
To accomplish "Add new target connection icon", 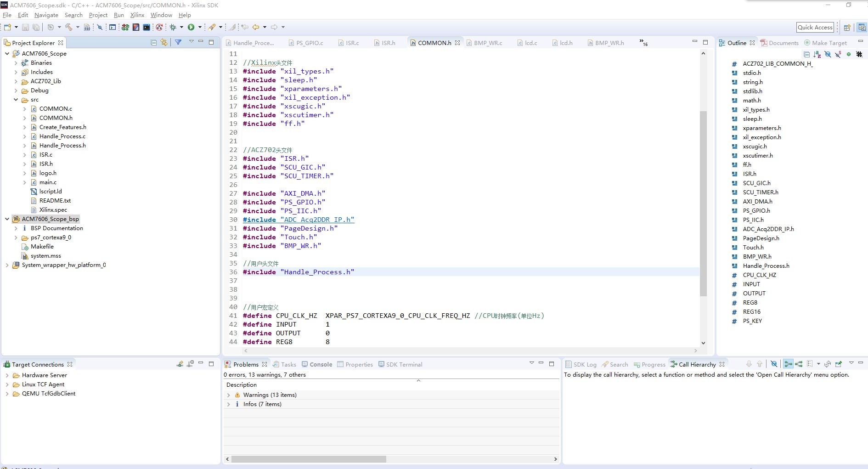I will pyautogui.click(x=180, y=364).
